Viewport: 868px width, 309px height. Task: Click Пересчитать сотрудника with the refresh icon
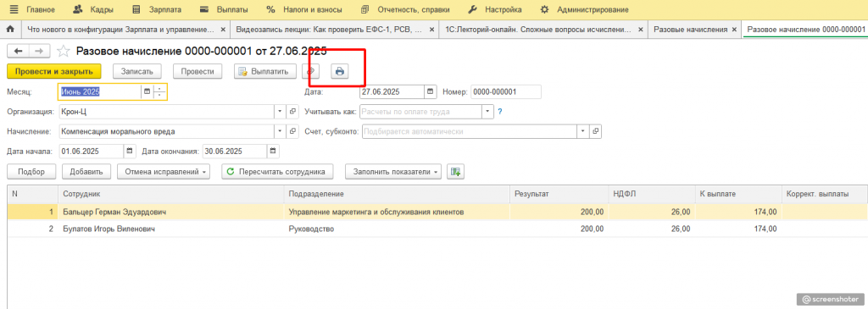277,171
